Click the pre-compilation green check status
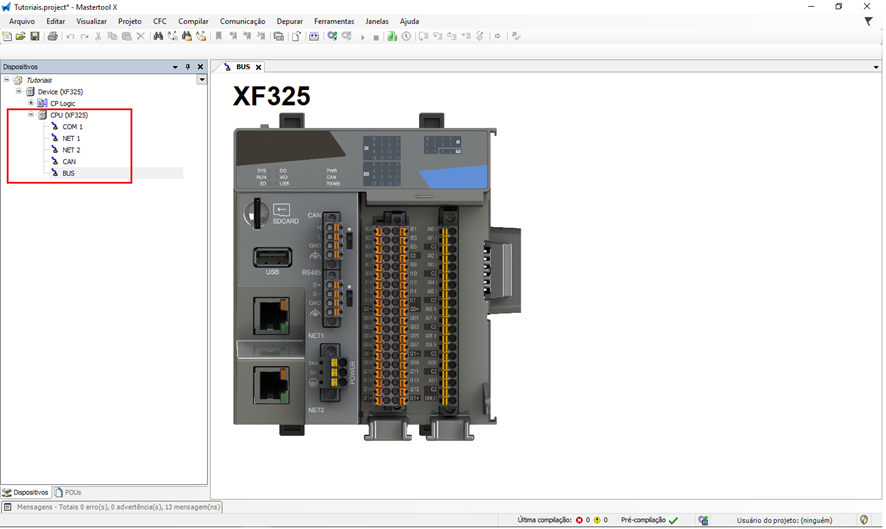The height and width of the screenshot is (529, 886). coord(673,520)
